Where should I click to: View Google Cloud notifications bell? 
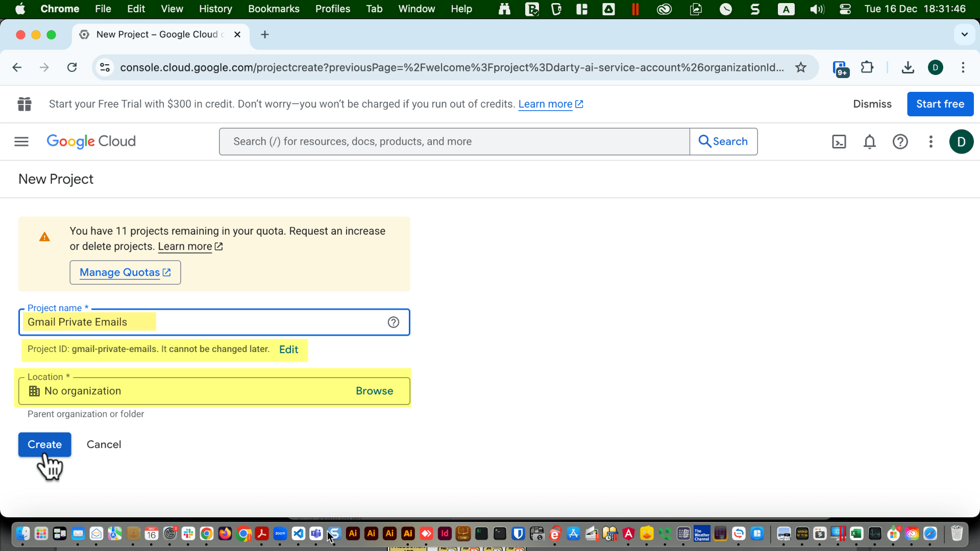[869, 141]
